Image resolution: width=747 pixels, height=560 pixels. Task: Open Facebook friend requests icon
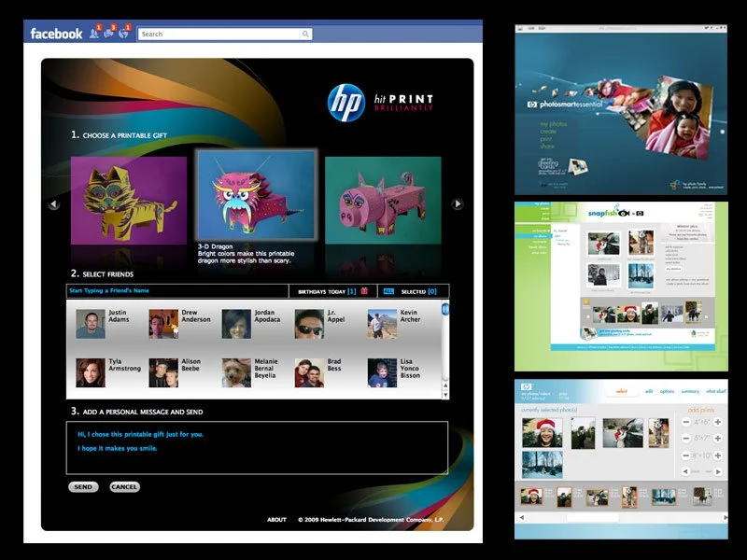[x=95, y=33]
